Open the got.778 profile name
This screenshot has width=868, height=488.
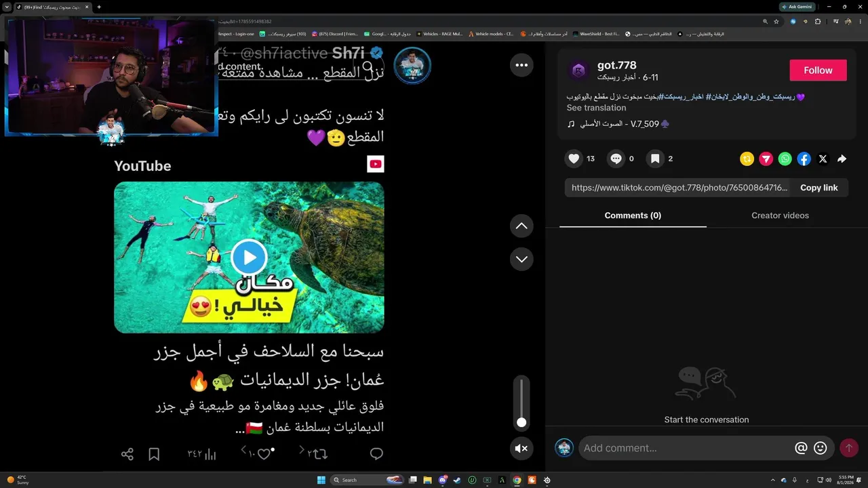tap(616, 65)
